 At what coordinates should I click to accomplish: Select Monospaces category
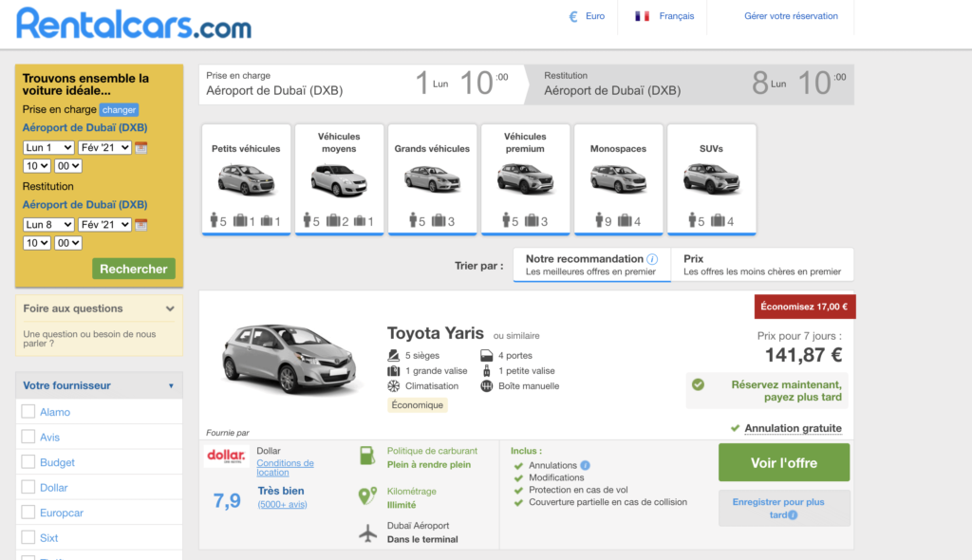pyautogui.click(x=618, y=179)
